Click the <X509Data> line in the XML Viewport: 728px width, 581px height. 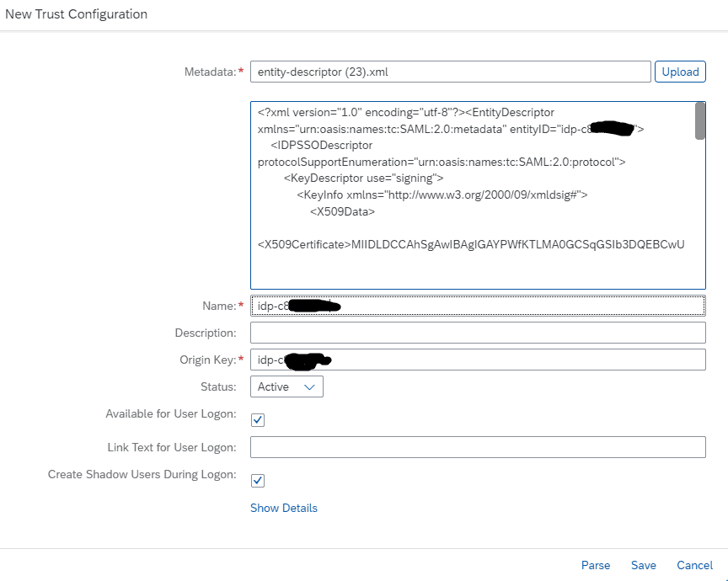click(x=343, y=211)
